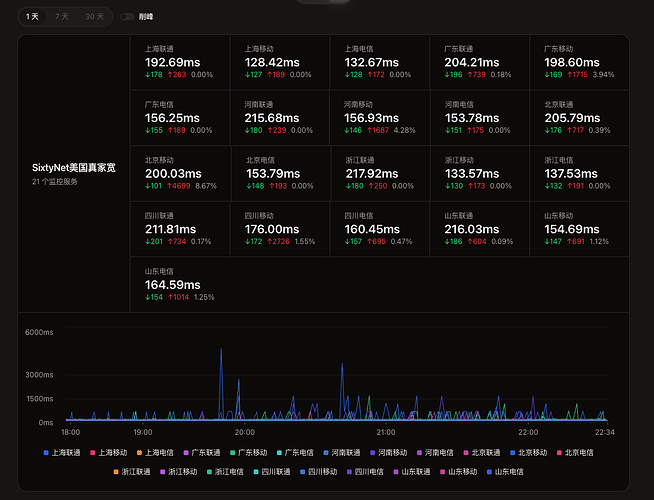Toggle 浙江移动 series in chart legend
The height and width of the screenshot is (500, 654).
(179, 472)
